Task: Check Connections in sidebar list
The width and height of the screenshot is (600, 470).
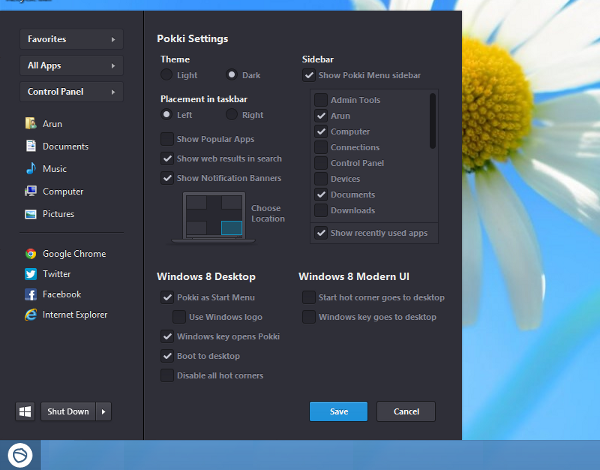Action: (321, 147)
